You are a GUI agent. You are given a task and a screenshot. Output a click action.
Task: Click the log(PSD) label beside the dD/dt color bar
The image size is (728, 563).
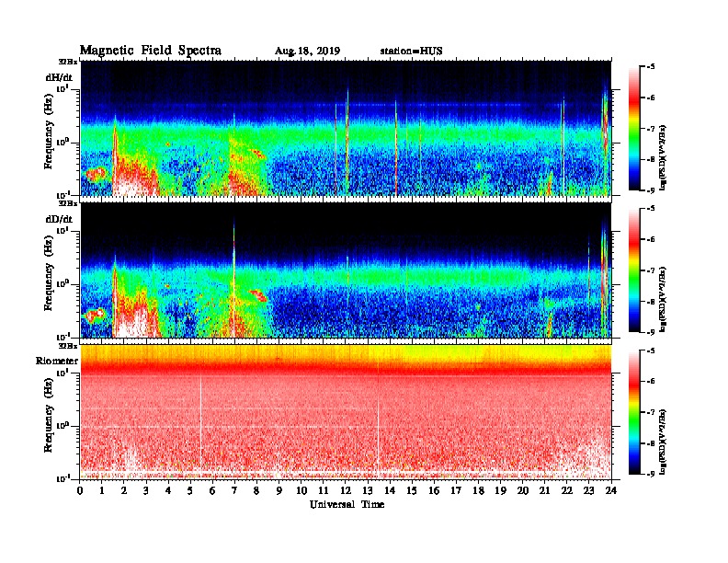[664, 299]
